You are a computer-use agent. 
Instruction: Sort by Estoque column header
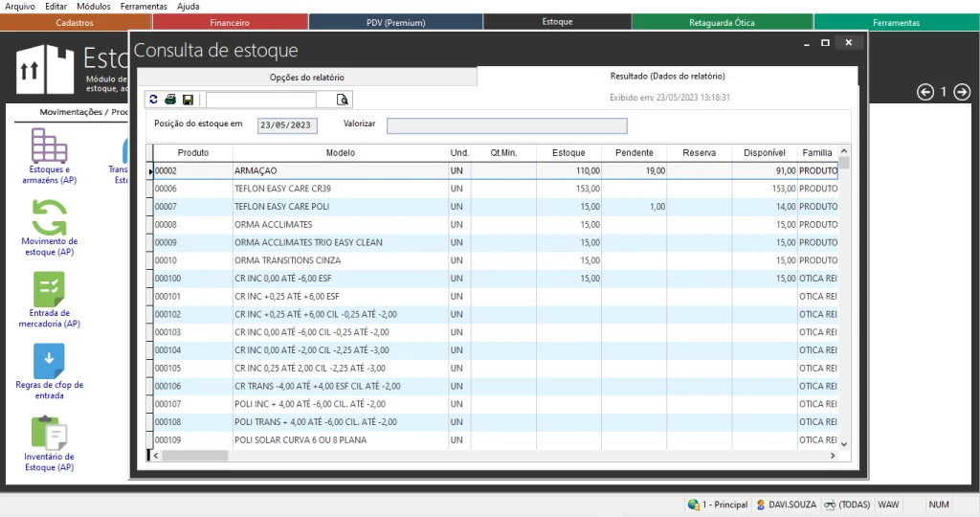click(568, 152)
